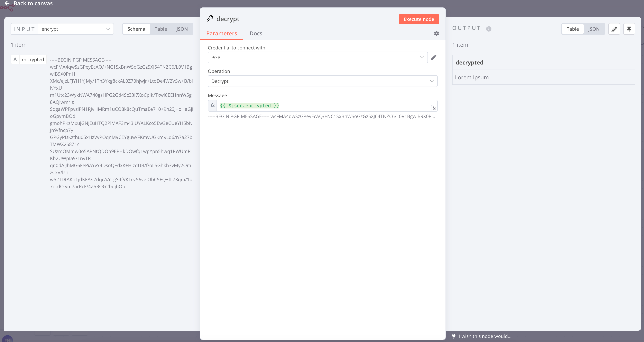Open the encrypt input node dropdown
The width and height of the screenshot is (644, 342).
pyautogui.click(x=76, y=29)
